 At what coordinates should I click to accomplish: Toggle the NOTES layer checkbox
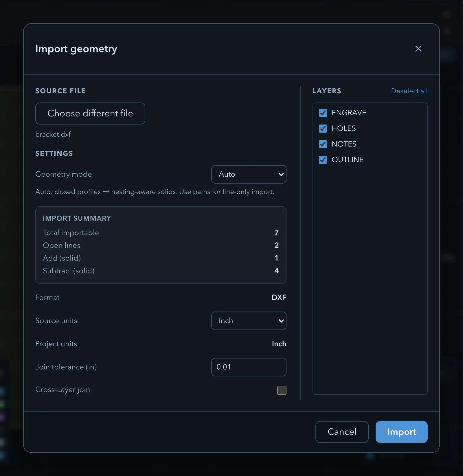click(x=323, y=144)
